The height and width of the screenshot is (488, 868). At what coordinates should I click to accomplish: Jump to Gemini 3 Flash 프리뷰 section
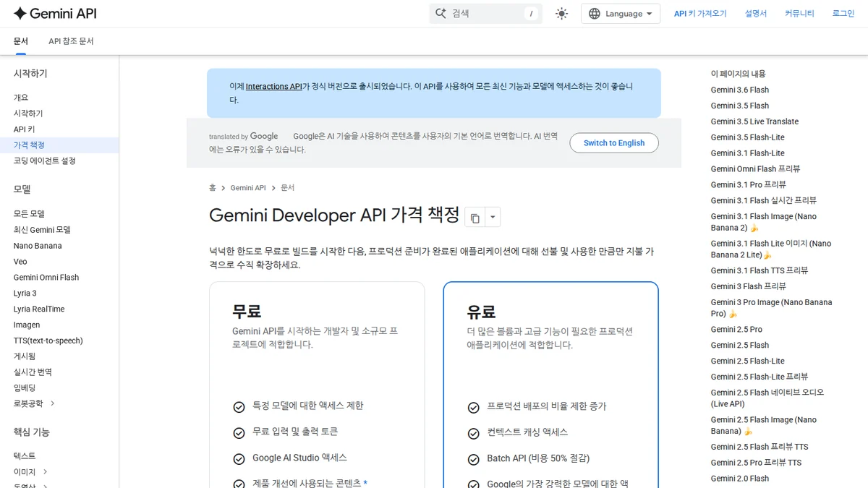[748, 287]
